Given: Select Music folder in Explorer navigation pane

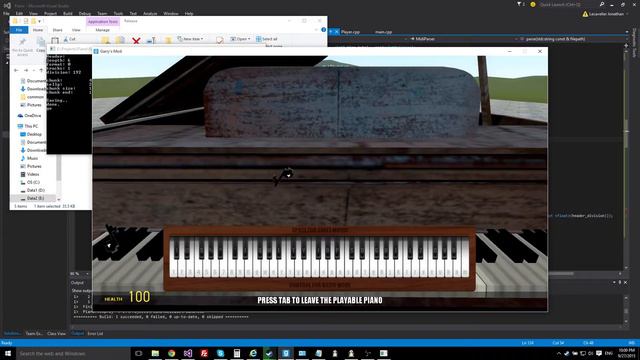Looking at the screenshot, I should click(x=29, y=158).
